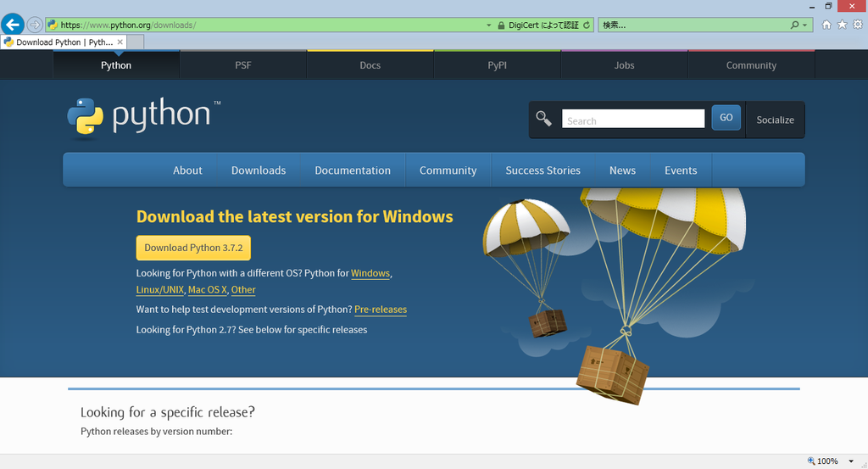The width and height of the screenshot is (868, 469).
Task: Follow the Mac OS X link
Action: click(207, 289)
